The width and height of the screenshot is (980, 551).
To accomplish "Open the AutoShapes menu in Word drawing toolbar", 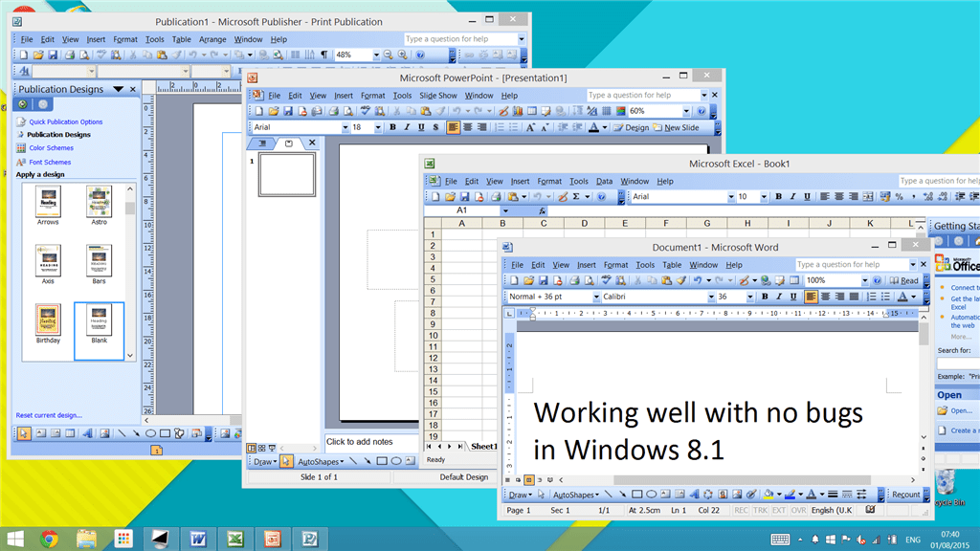I will 575,495.
